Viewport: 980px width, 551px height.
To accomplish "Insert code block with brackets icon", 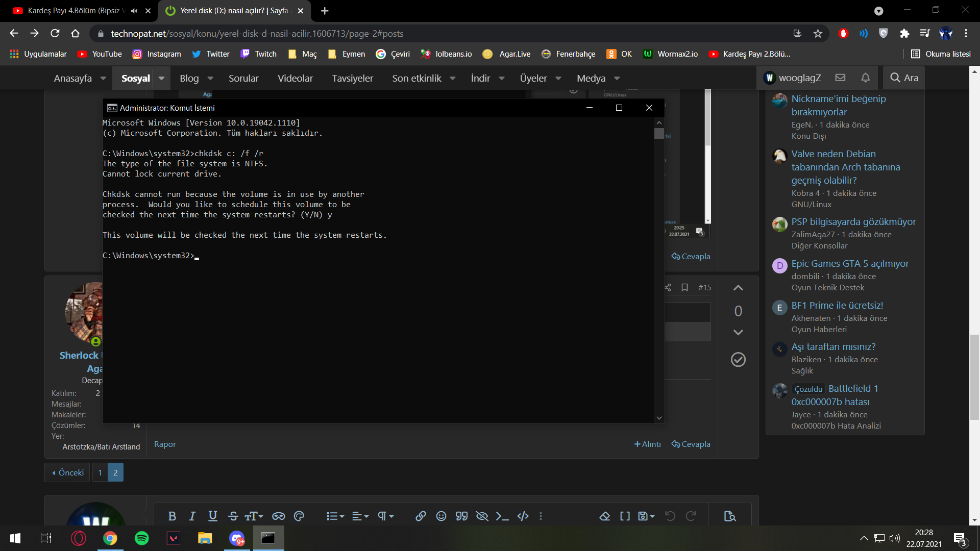I will 523,516.
